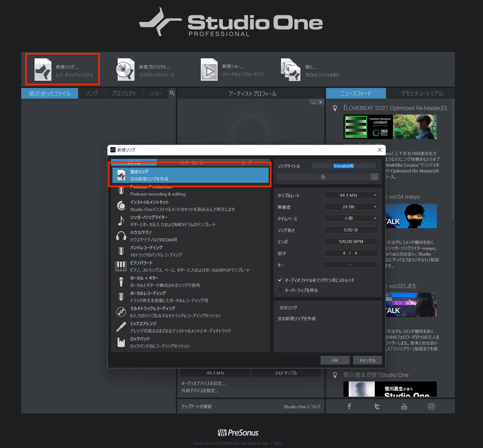Click the song title field showing Vocaloid6
This screenshot has width=483, height=448.
tap(343, 166)
